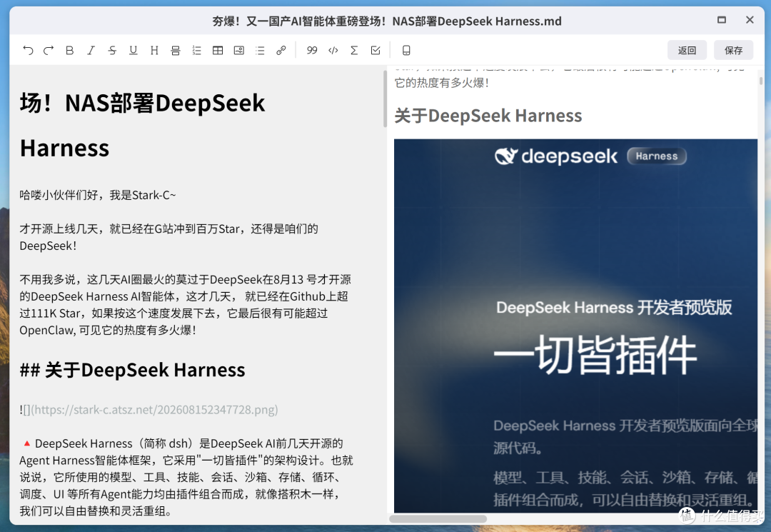Image resolution: width=771 pixels, height=532 pixels.
Task: Click the window title ending 'Harness.md'
Action: [x=386, y=21]
